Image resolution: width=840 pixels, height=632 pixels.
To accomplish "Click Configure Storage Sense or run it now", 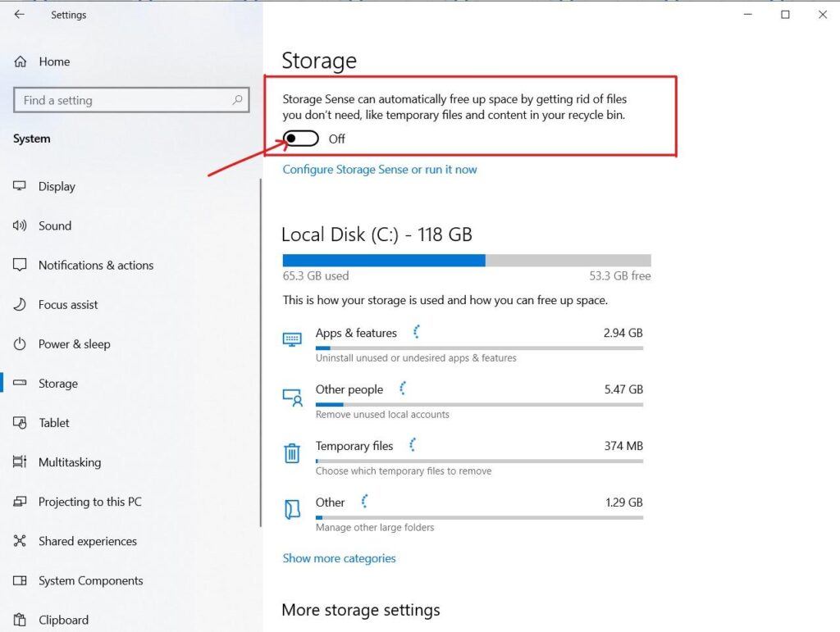I will 379,169.
